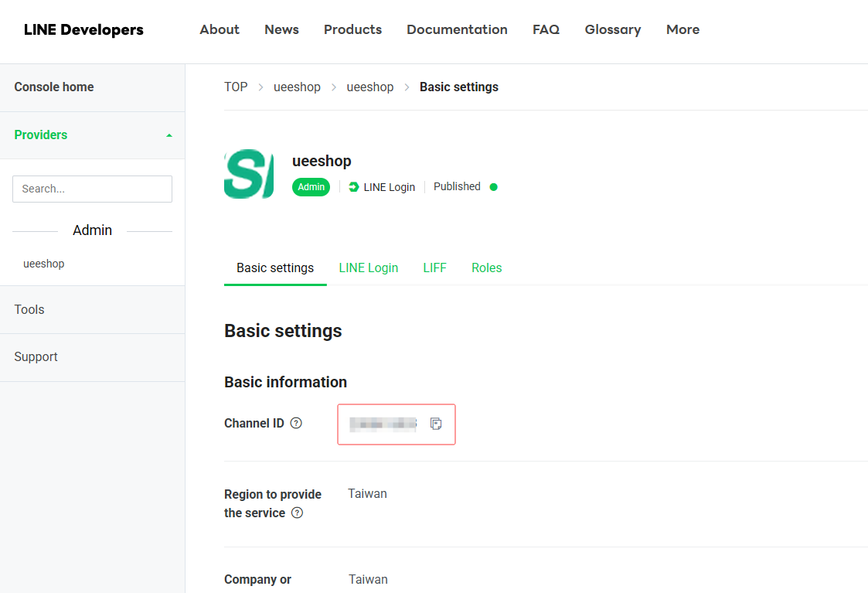Click the LINE Login channel type icon
The image size is (868, 593).
tap(354, 187)
